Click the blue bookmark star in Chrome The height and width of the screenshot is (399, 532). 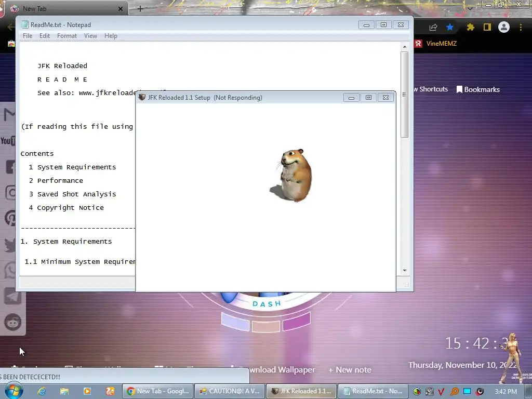(x=450, y=27)
